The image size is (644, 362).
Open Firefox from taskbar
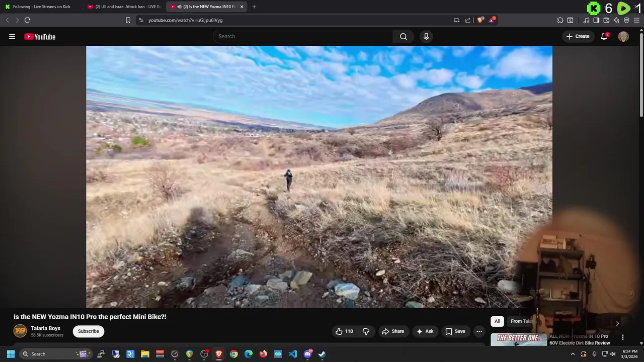pyautogui.click(x=263, y=354)
